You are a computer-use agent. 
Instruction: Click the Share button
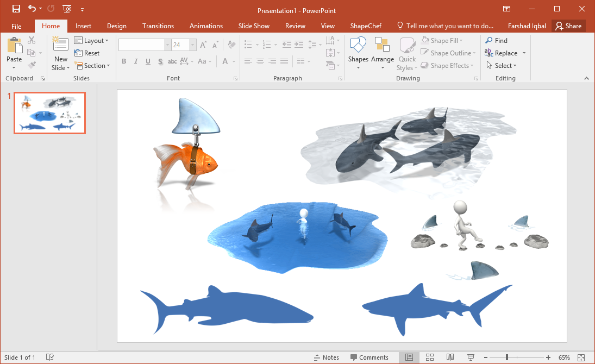[568, 26]
